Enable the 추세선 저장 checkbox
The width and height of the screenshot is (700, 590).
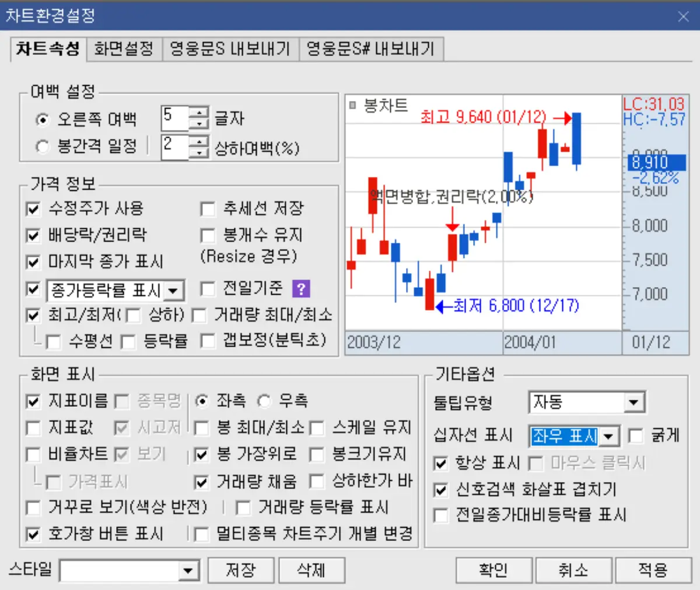tap(208, 208)
